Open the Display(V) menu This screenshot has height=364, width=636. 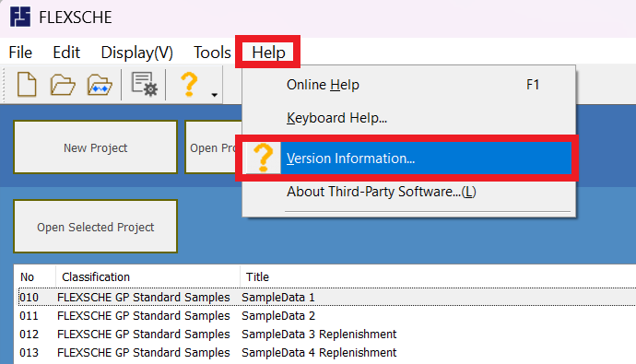137,53
